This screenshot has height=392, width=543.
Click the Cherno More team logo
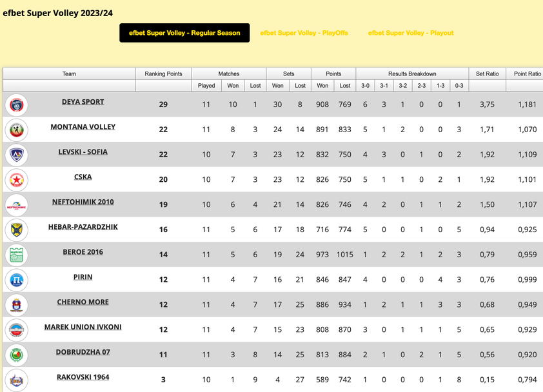point(16,305)
